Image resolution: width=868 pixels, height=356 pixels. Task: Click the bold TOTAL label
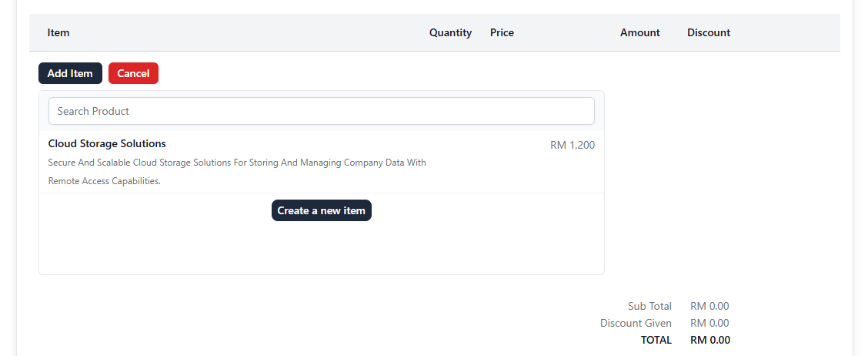[x=656, y=340]
